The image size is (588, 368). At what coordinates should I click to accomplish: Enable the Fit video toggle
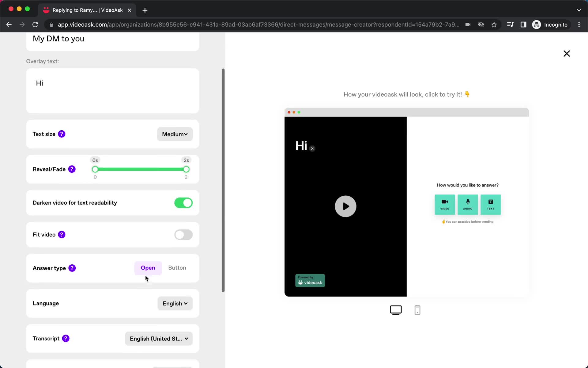point(183,235)
